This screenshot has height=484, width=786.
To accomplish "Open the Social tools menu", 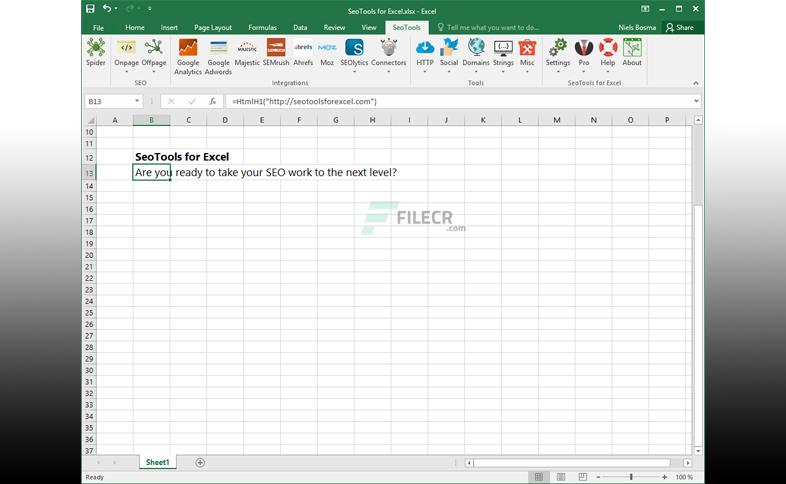I will (x=449, y=56).
